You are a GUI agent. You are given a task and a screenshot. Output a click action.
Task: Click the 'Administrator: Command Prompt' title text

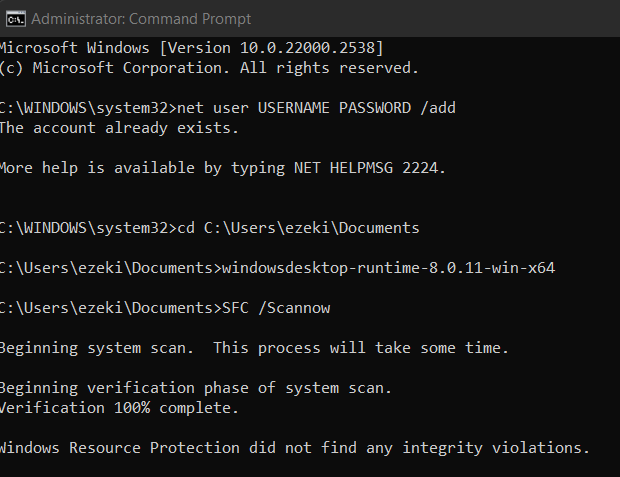point(141,19)
